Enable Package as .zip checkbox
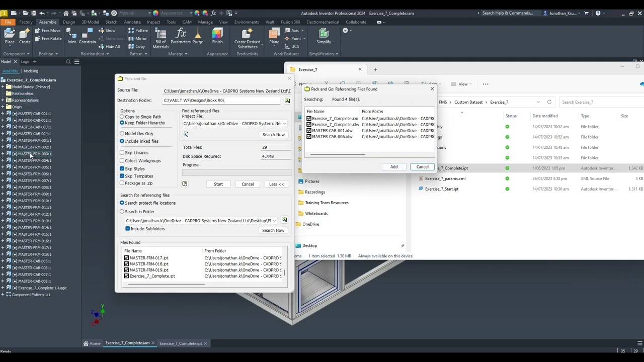 click(122, 183)
